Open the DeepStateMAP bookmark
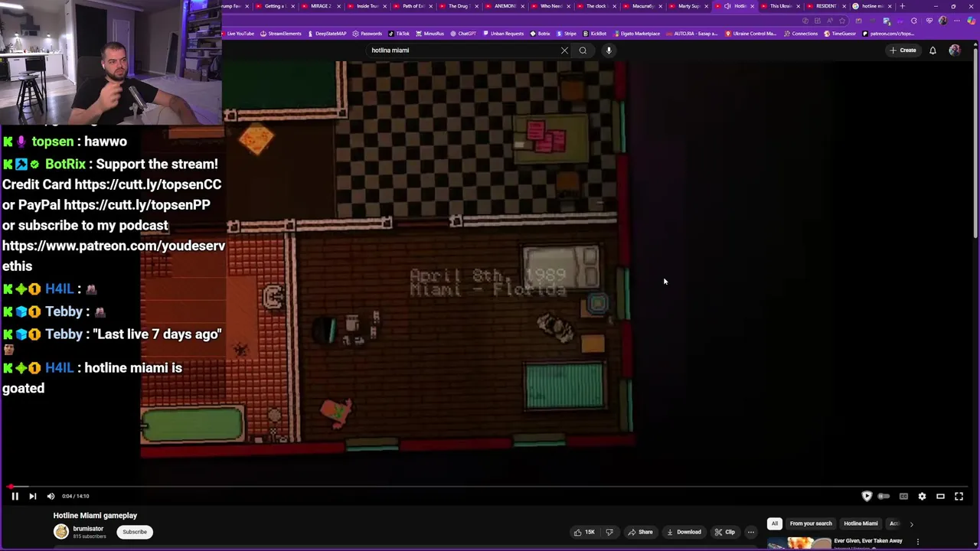980x551 pixels. 327,34
